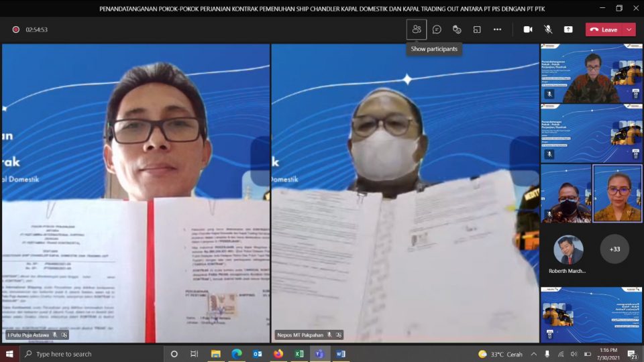Image resolution: width=644 pixels, height=362 pixels.
Task: Open the reactions and raise hand menu
Action: [457, 29]
